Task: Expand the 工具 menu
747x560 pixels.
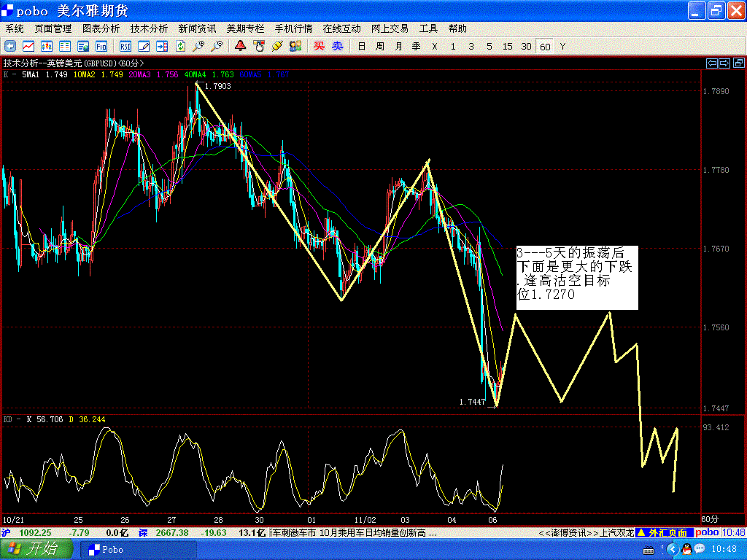Action: click(x=428, y=28)
